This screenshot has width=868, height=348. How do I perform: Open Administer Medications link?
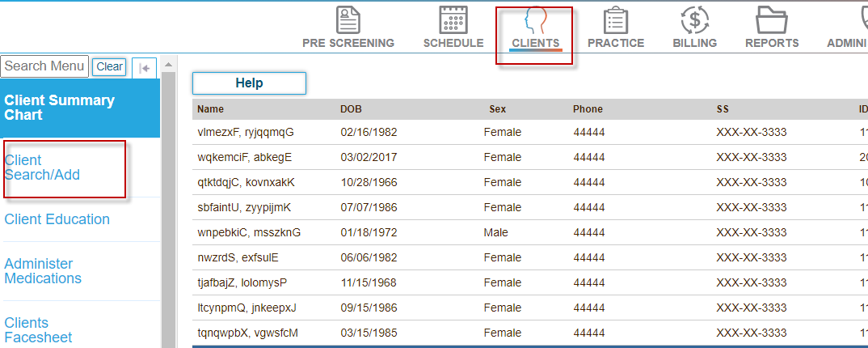click(x=43, y=271)
